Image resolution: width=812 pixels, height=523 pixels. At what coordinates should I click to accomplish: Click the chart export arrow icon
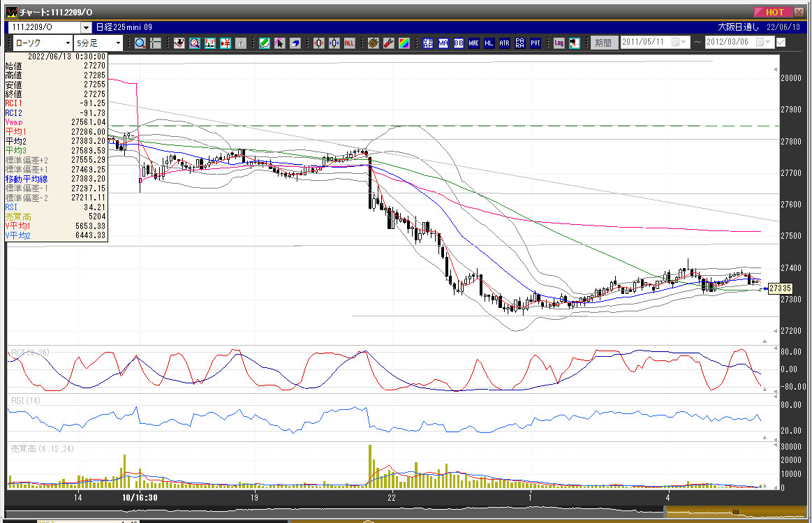coord(575,43)
